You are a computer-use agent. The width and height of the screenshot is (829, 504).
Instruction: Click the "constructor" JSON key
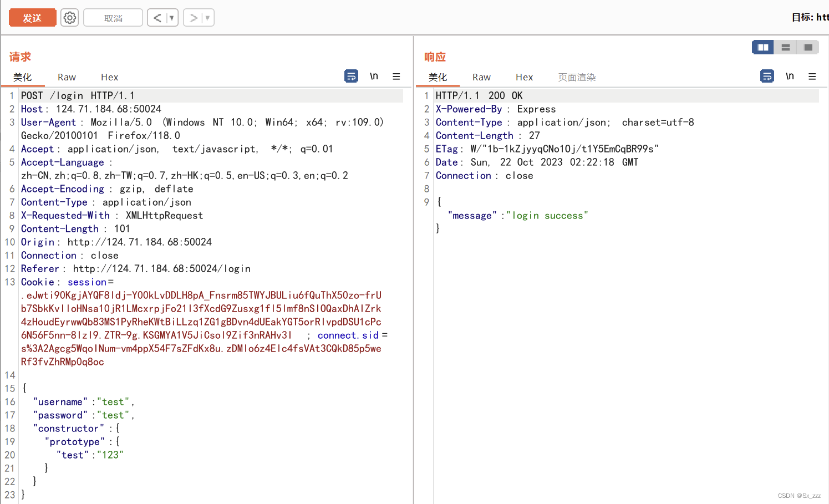[x=69, y=429]
